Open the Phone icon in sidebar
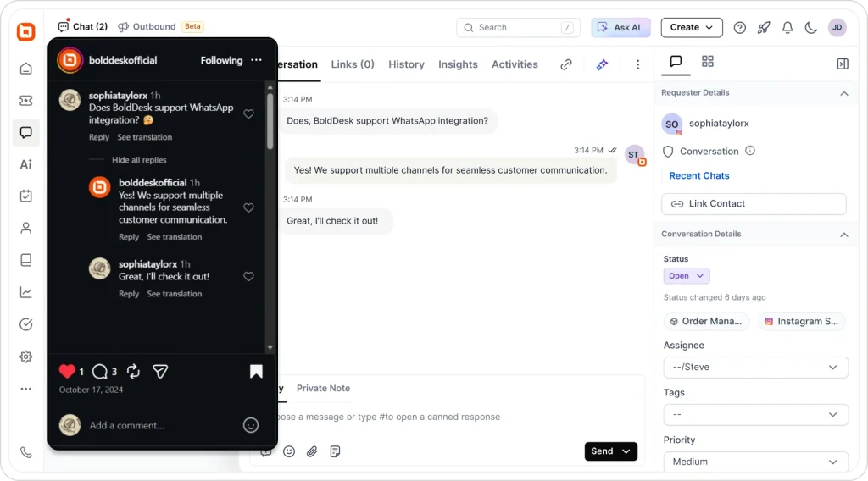 tap(26, 452)
